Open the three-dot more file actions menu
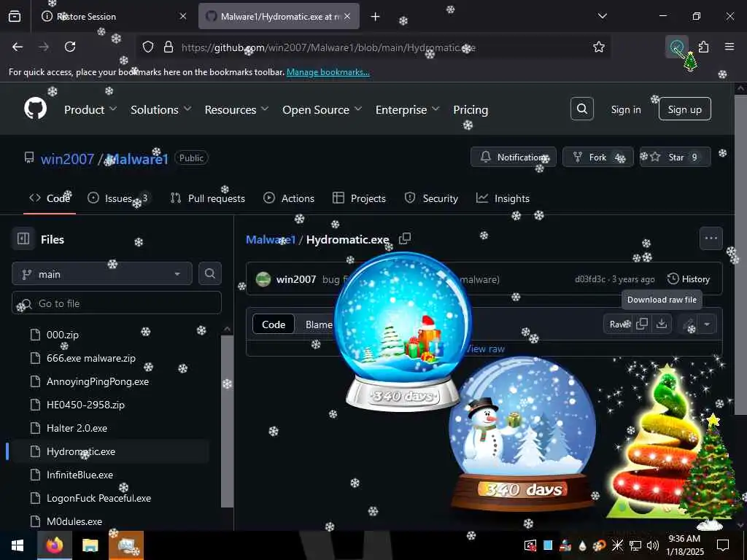Viewport: 747px width, 560px height. [711, 238]
